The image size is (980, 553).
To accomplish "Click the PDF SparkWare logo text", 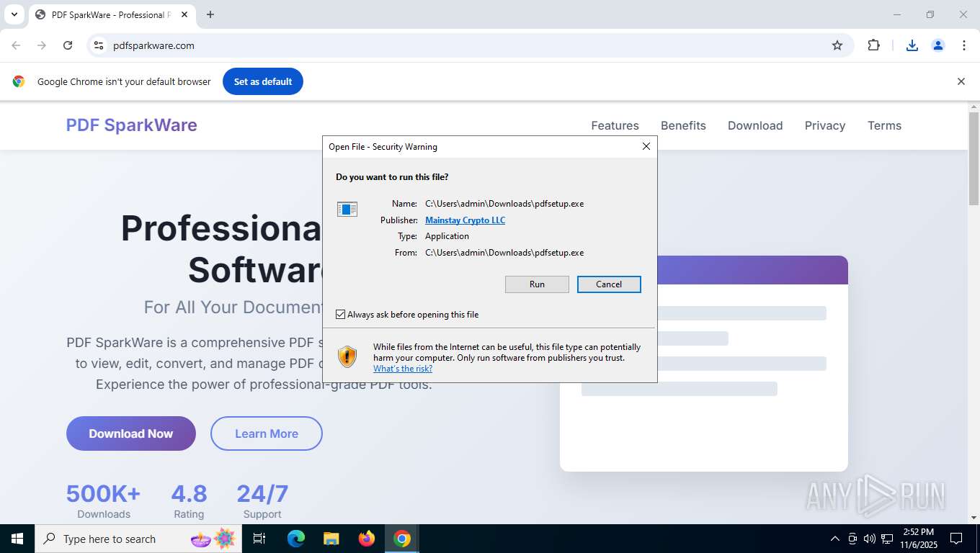I will click(x=131, y=125).
